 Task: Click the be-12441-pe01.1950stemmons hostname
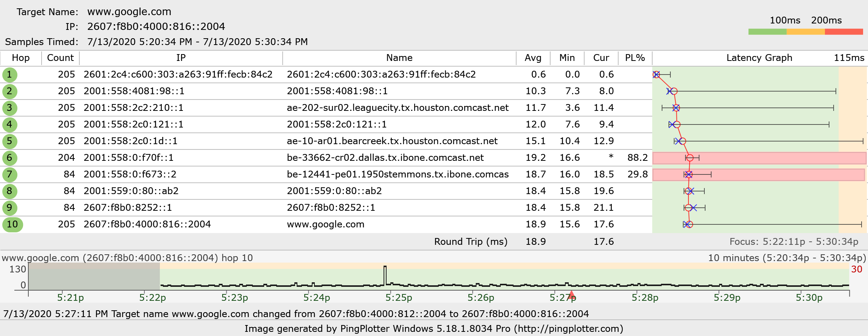point(398,174)
